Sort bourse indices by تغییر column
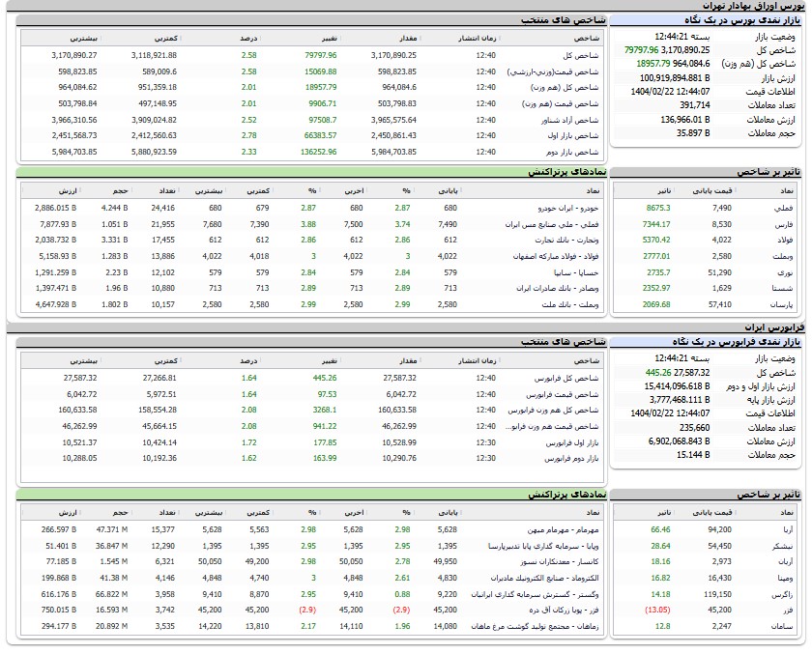 tap(329, 39)
